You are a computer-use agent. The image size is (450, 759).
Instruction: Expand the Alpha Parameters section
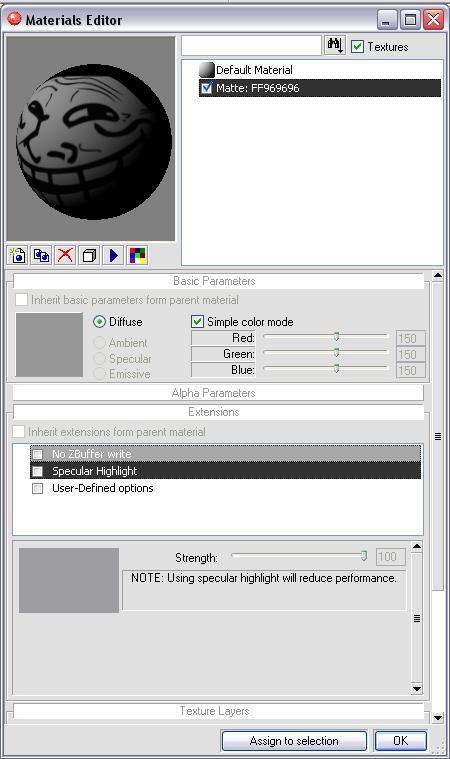pos(218,393)
